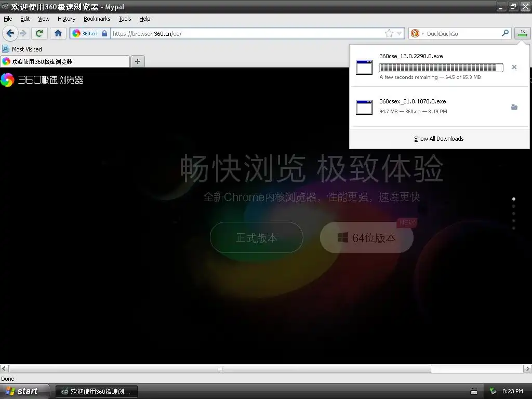This screenshot has height=399, width=532.
Task: Open the Windows start menu
Action: click(x=24, y=391)
